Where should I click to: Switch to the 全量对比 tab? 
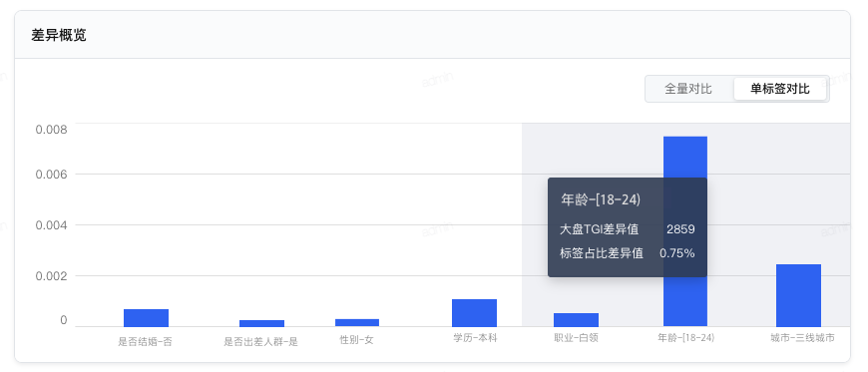pos(688,89)
